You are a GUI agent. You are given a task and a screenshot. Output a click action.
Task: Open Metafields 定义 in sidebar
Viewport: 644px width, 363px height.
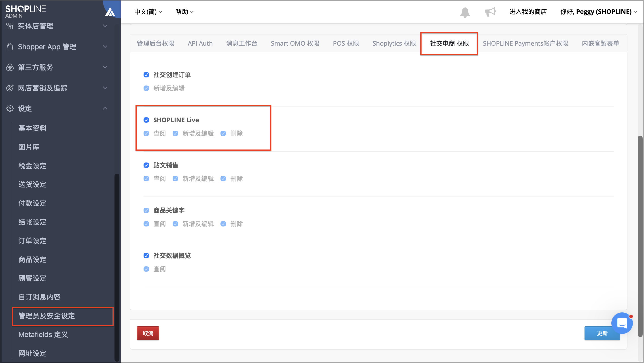43,335
